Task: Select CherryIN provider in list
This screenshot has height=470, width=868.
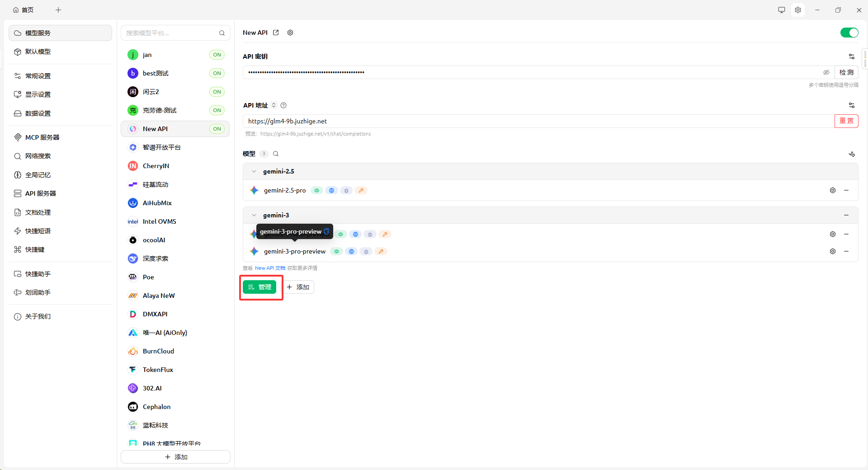Action: point(156,166)
